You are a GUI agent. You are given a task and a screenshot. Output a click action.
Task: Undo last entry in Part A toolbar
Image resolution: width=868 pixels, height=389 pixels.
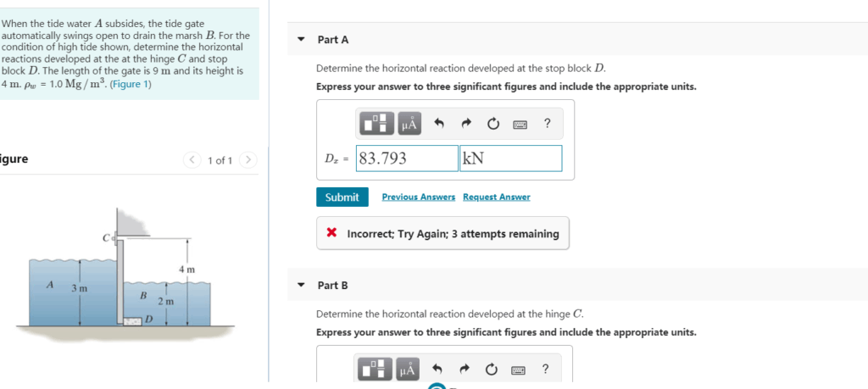click(439, 124)
